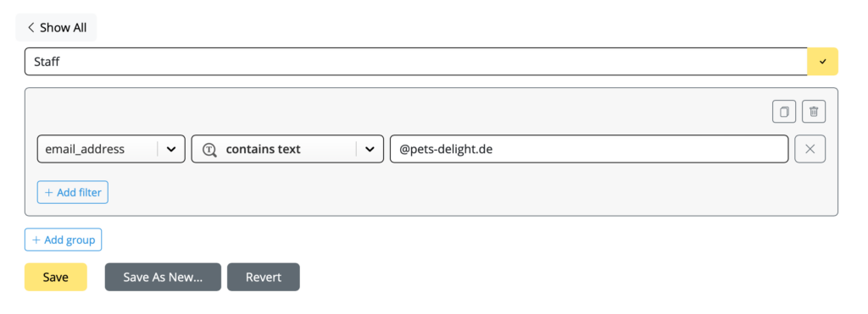
Task: Click the plus icon of Add filter
Action: (x=48, y=192)
